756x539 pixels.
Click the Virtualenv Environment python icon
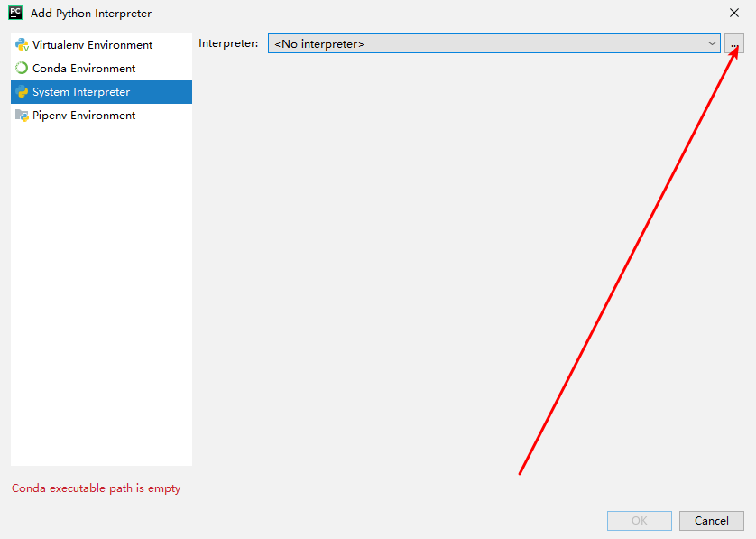pyautogui.click(x=22, y=44)
